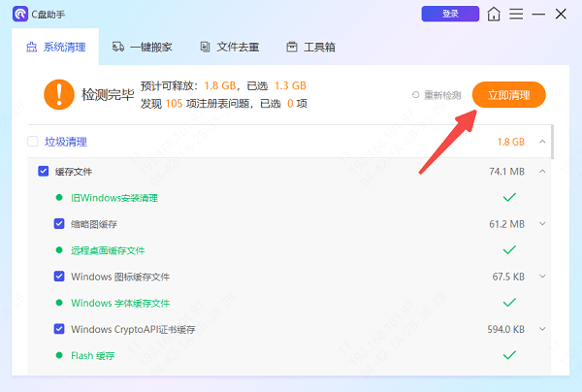
Task: Click the 工具箱 toolbox icon
Action: [x=291, y=47]
